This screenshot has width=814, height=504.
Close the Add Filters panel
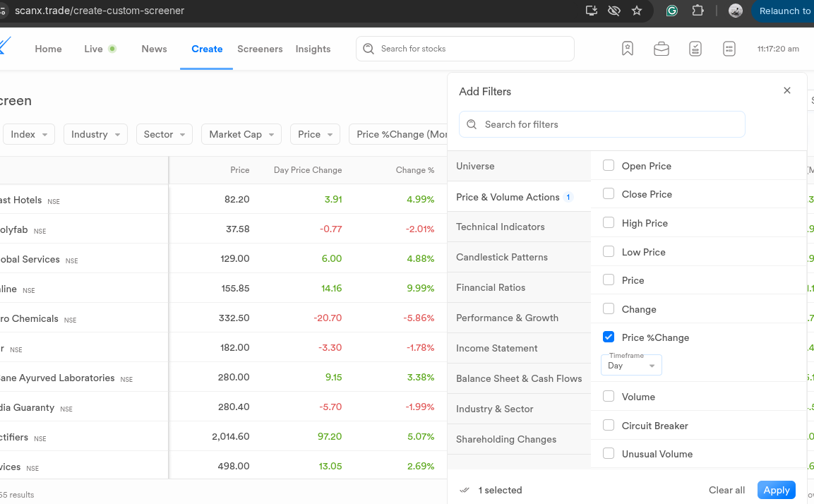tap(787, 91)
